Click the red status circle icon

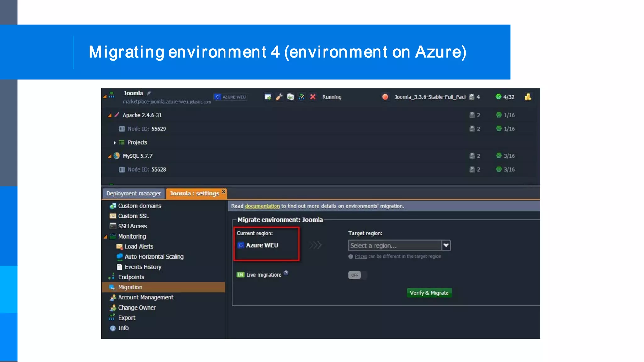pyautogui.click(x=385, y=97)
